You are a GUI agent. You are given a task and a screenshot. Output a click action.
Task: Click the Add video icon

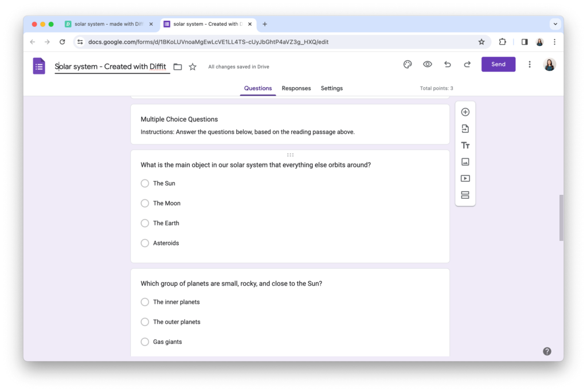click(465, 178)
